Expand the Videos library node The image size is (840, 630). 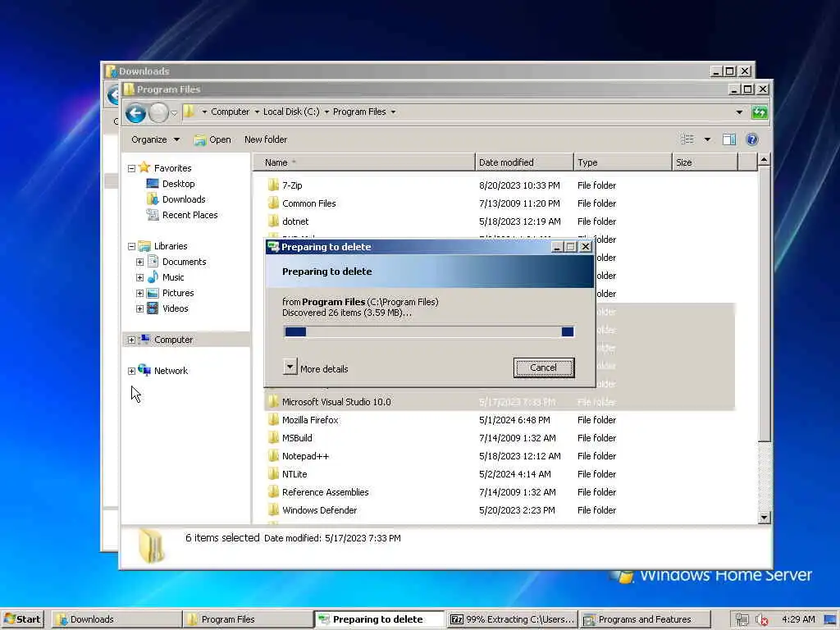139,309
